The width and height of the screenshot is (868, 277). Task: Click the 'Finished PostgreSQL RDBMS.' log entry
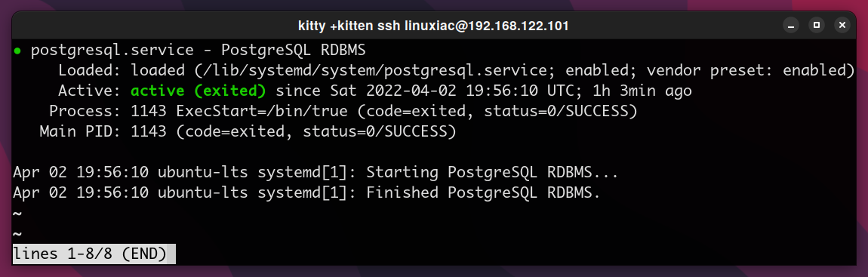(x=483, y=192)
